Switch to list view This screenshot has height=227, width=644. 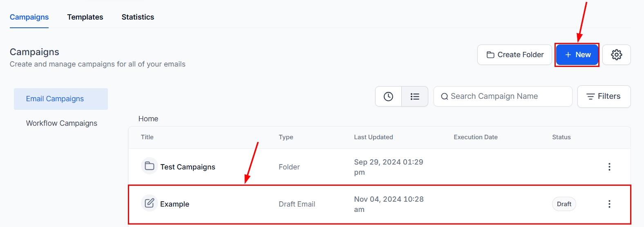415,96
